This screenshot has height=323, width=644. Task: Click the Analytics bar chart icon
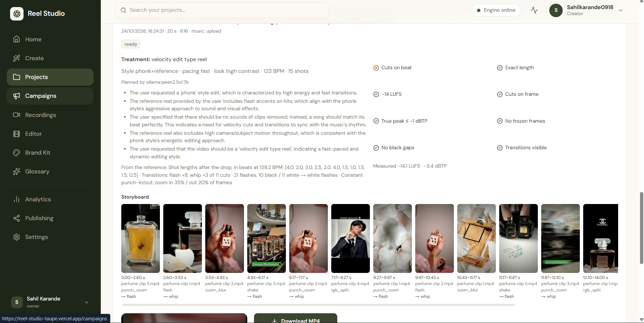16,199
